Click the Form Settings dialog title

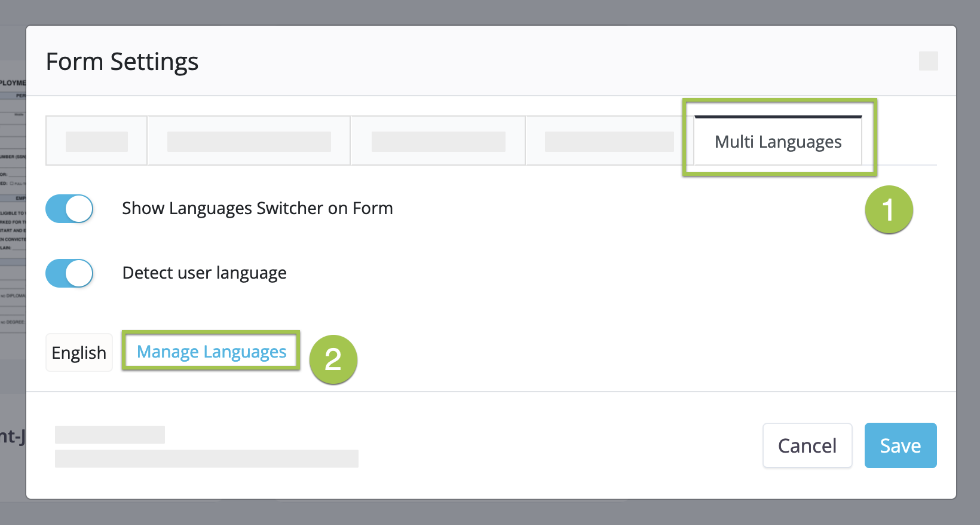(122, 62)
